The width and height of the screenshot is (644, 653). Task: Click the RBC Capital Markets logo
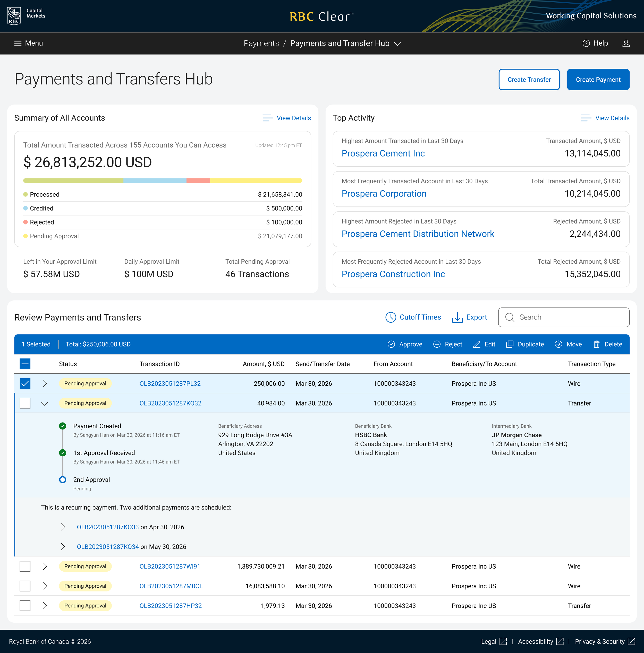point(26,16)
